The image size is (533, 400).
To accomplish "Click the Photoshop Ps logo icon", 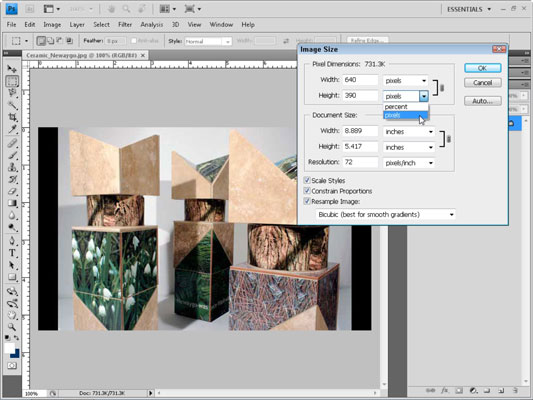I will (x=12, y=9).
